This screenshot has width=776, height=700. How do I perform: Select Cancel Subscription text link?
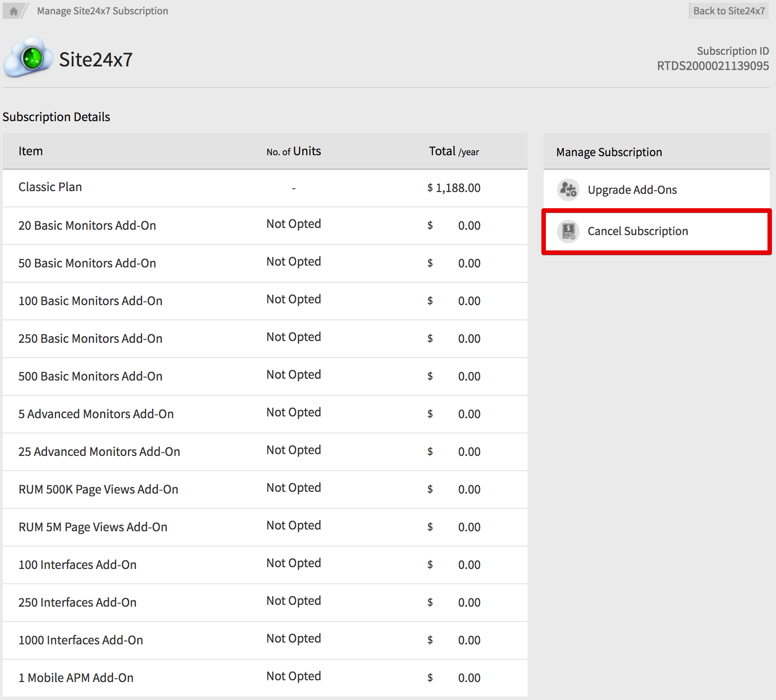(637, 231)
